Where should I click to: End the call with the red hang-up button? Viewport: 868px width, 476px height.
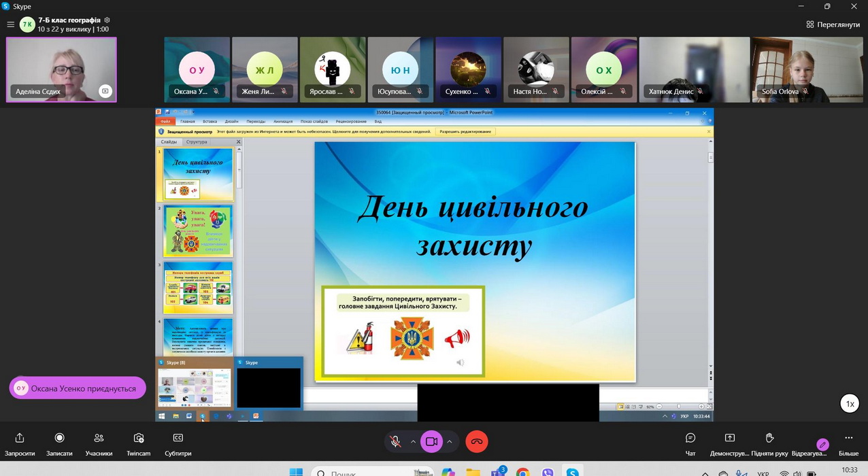[x=477, y=441]
